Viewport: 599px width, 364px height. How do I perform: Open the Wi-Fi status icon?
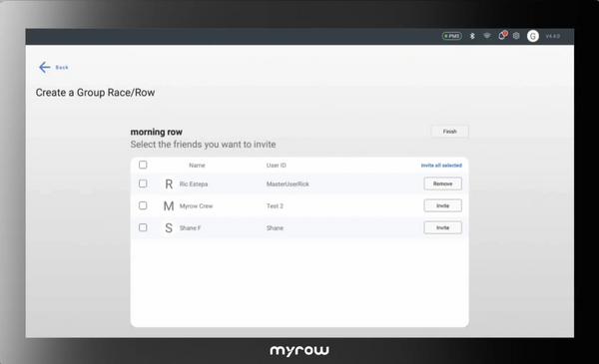(487, 36)
